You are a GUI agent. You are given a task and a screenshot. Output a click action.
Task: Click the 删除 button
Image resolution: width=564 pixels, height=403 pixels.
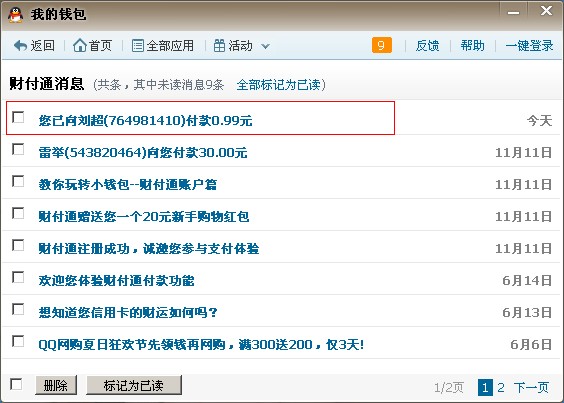pyautogui.click(x=56, y=385)
